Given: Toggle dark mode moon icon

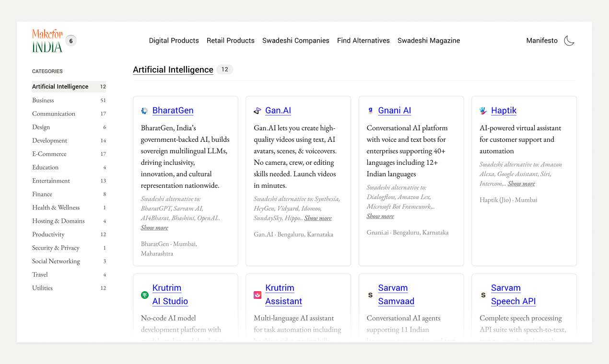Looking at the screenshot, I should point(569,41).
